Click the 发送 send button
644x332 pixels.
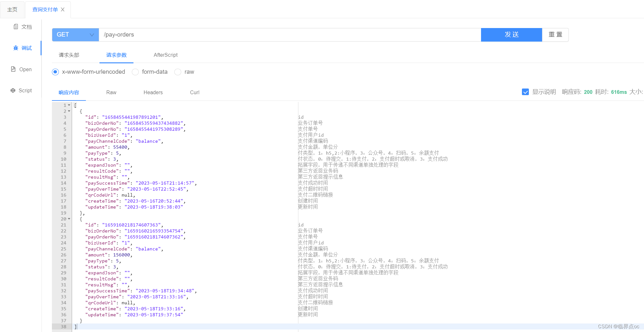[512, 35]
